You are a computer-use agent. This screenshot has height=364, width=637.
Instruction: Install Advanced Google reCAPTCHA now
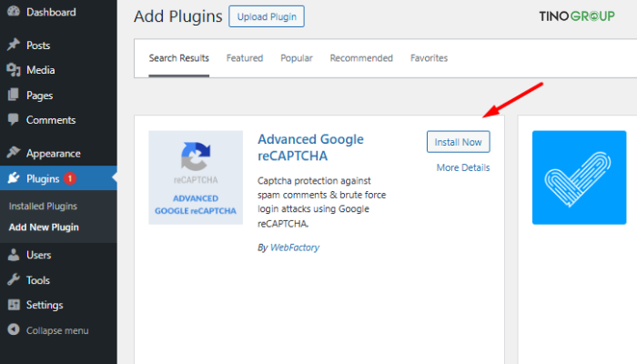tap(459, 142)
